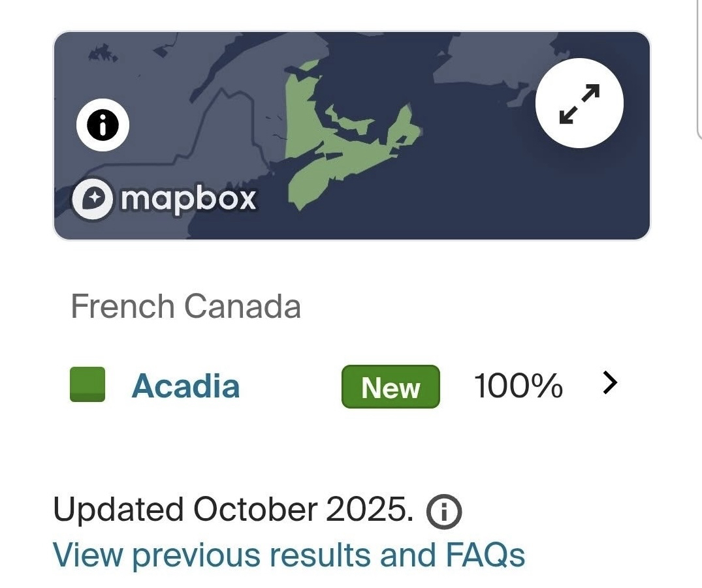Click the scrollbar at the page edge

tap(699, 65)
